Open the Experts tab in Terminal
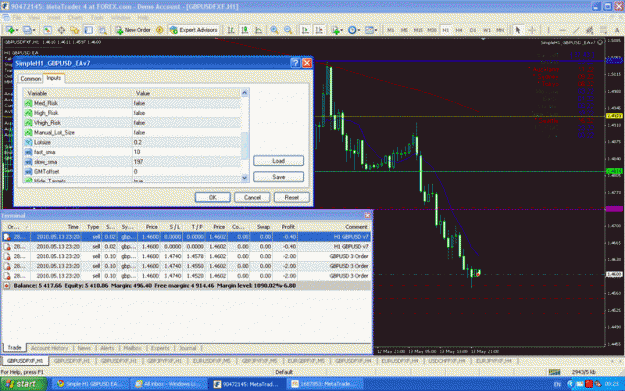625x391 pixels. click(x=160, y=348)
